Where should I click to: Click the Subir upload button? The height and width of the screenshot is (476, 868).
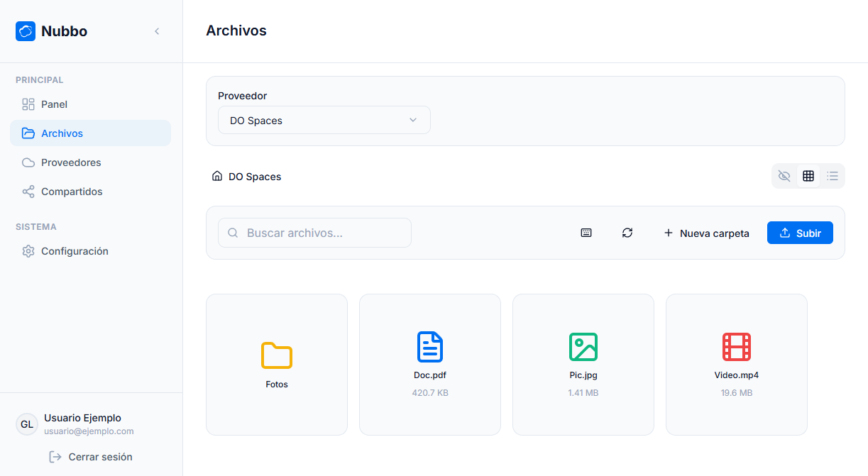(800, 233)
